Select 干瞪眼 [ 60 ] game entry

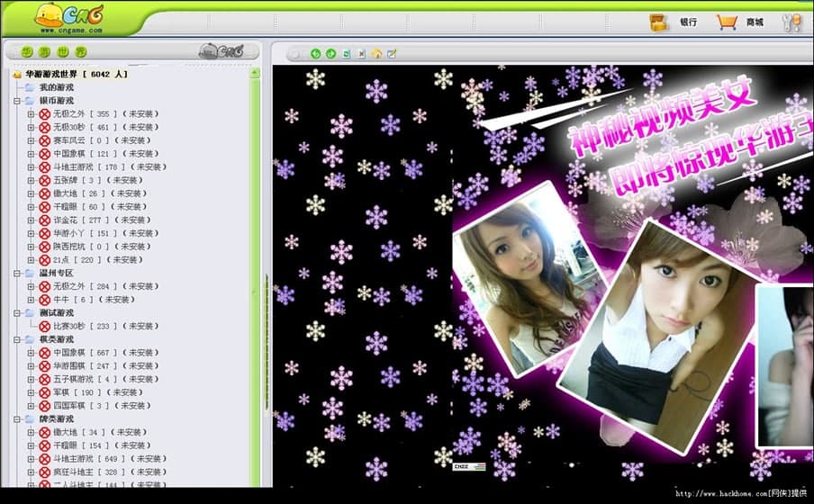coord(100,207)
